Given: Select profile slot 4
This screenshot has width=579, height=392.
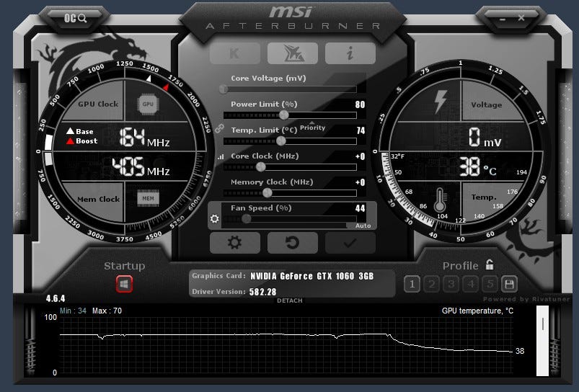Looking at the screenshot, I should [x=471, y=284].
